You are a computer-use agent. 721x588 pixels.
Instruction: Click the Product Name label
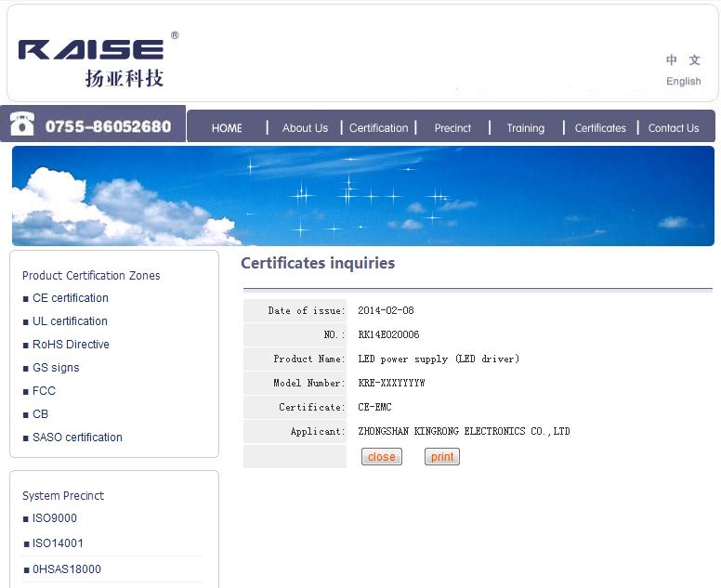coord(309,359)
